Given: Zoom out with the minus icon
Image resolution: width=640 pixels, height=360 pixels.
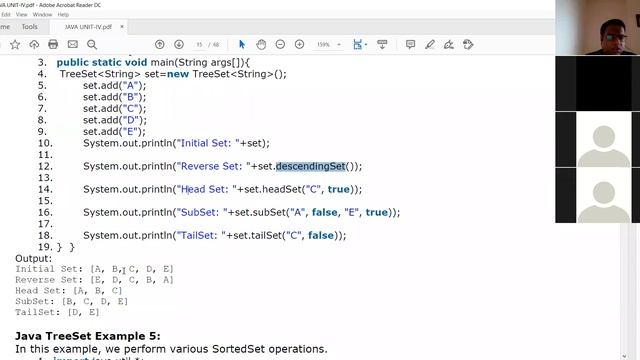Looking at the screenshot, I should pos(280,44).
